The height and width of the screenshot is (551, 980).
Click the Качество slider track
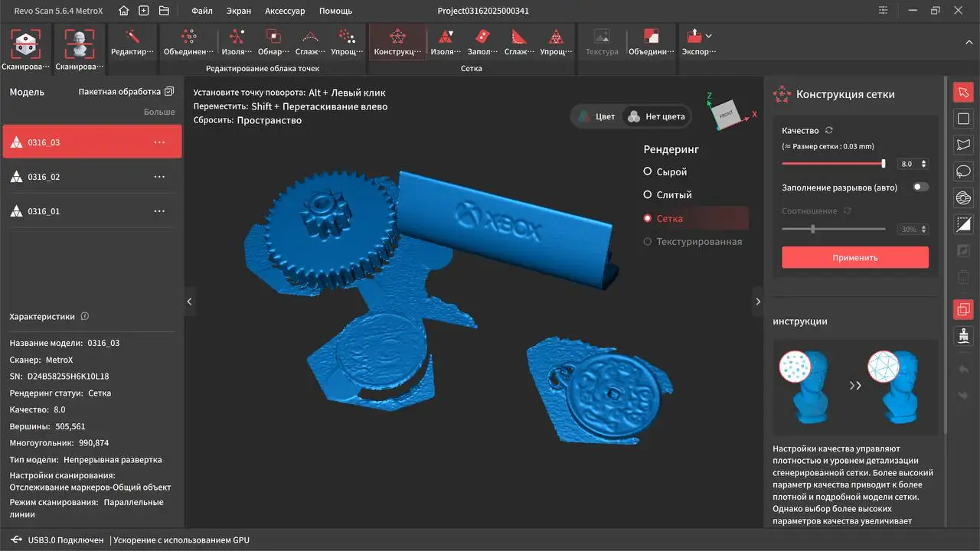click(x=833, y=164)
